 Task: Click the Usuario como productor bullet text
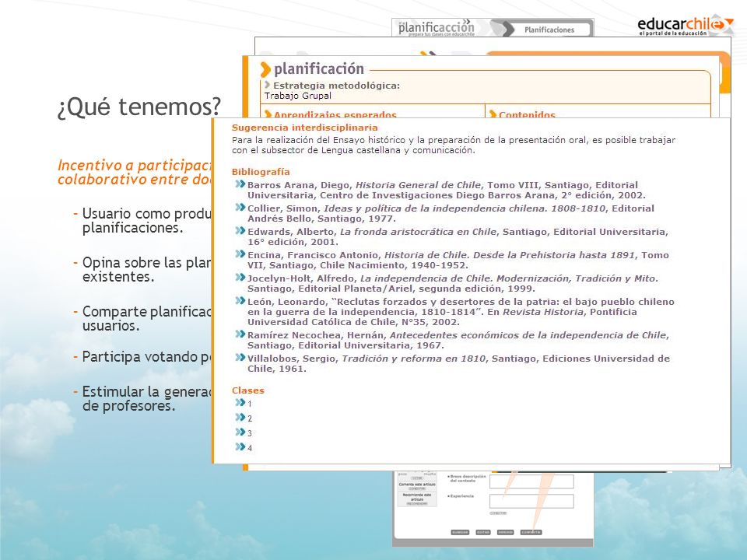tap(147, 220)
